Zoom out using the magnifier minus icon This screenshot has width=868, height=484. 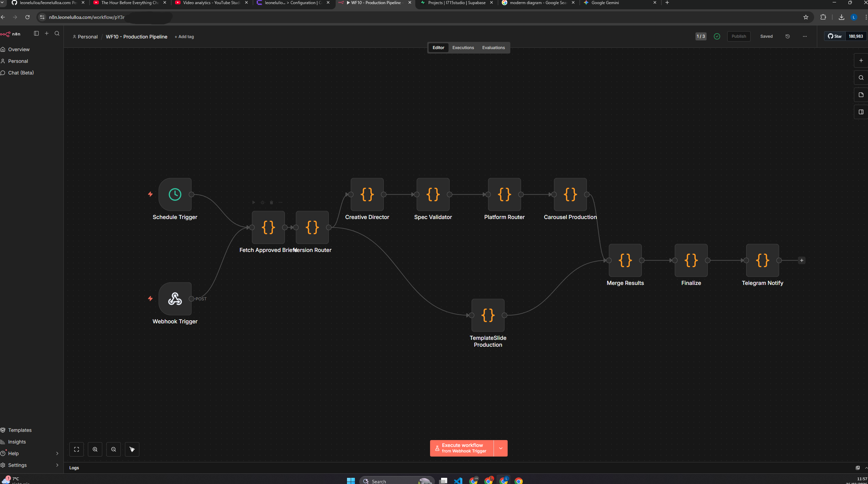click(x=113, y=449)
